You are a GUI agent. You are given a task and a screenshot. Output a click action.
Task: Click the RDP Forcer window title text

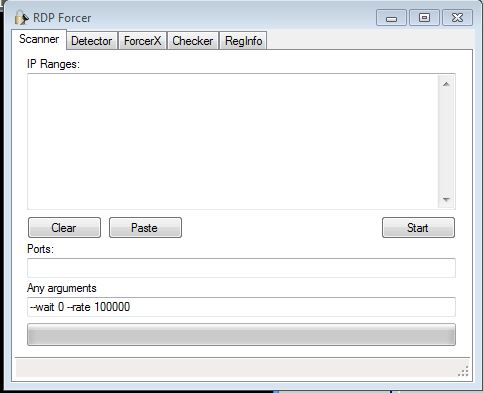pyautogui.click(x=62, y=18)
